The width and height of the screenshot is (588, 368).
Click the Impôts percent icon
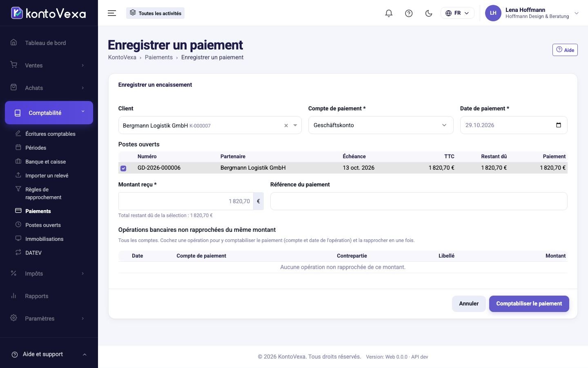pyautogui.click(x=13, y=273)
